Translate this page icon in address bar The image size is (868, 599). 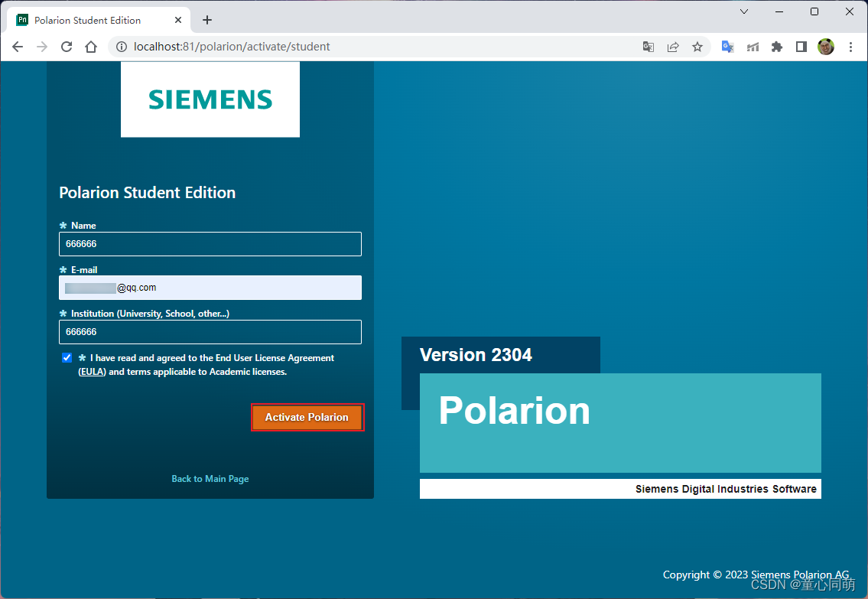[649, 47]
